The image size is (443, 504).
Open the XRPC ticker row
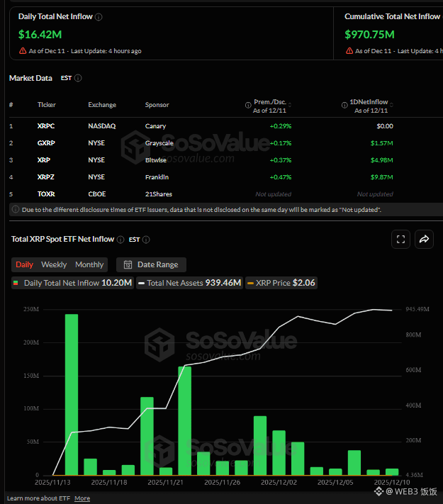point(45,126)
